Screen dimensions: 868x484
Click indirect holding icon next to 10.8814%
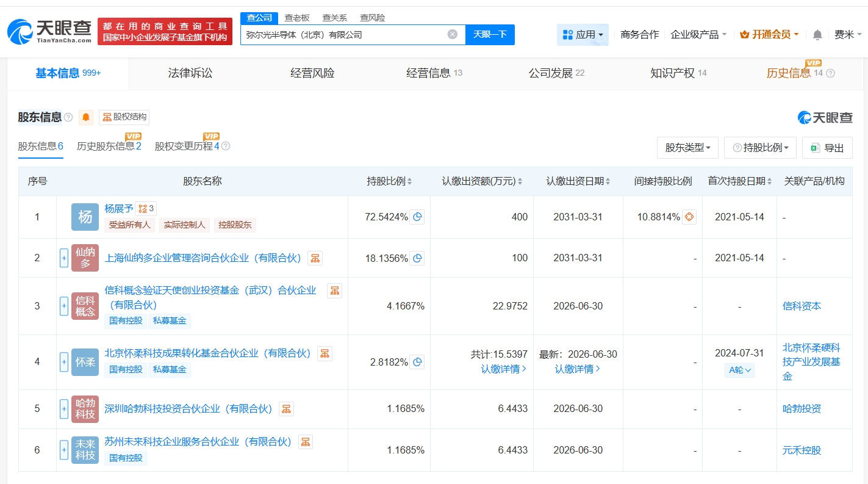coord(689,217)
